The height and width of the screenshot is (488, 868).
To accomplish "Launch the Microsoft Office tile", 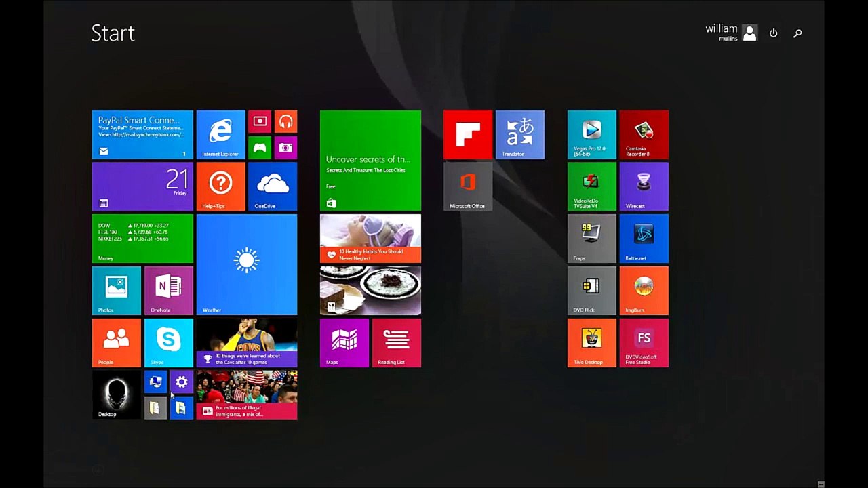I will (468, 187).
